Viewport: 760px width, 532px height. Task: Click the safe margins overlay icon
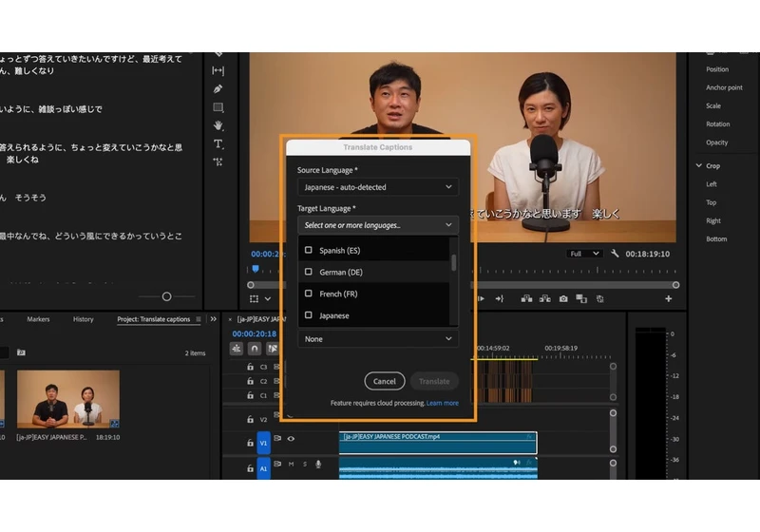tap(254, 299)
